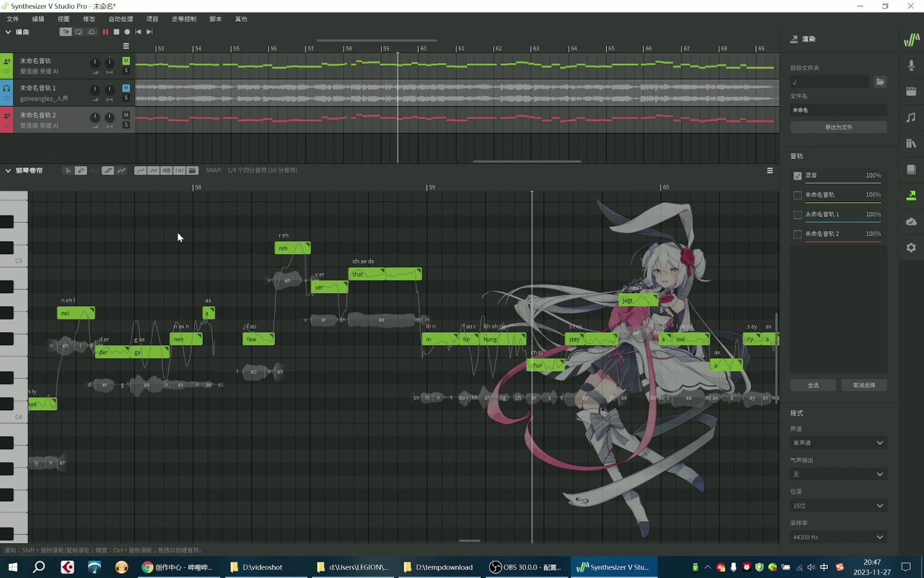The height and width of the screenshot is (578, 924).
Task: Toggle loop playback in arrangement toolbar
Action: [x=79, y=32]
